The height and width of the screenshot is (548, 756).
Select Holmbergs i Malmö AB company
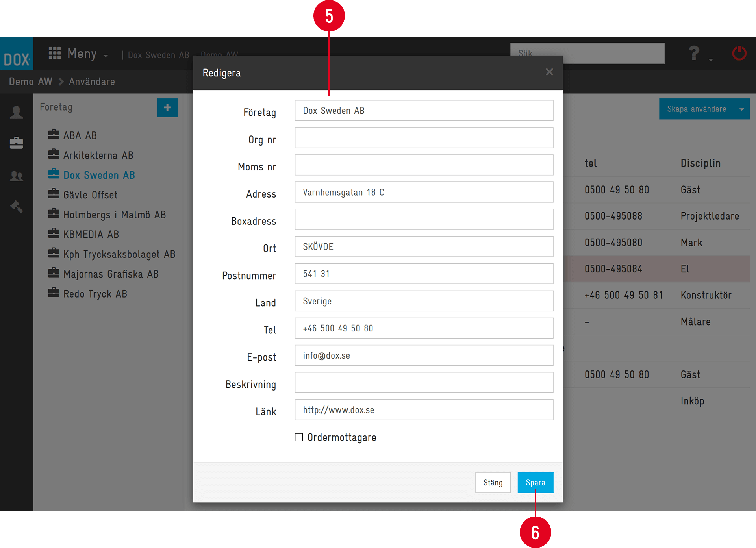pos(115,215)
